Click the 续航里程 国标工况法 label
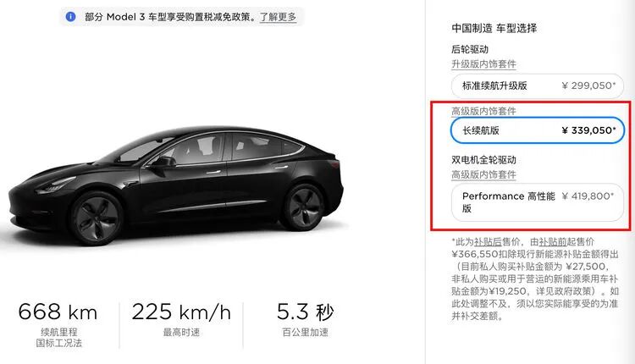 (x=58, y=338)
